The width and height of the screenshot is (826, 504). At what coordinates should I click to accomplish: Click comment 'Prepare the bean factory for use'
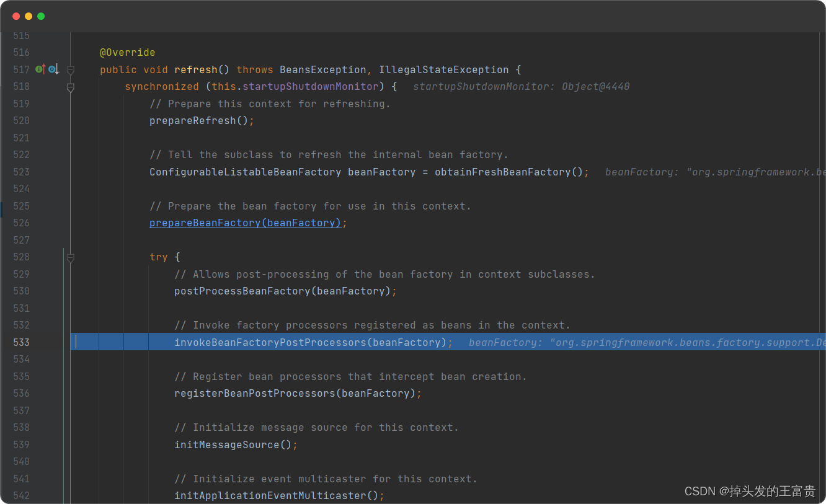pyautogui.click(x=311, y=206)
